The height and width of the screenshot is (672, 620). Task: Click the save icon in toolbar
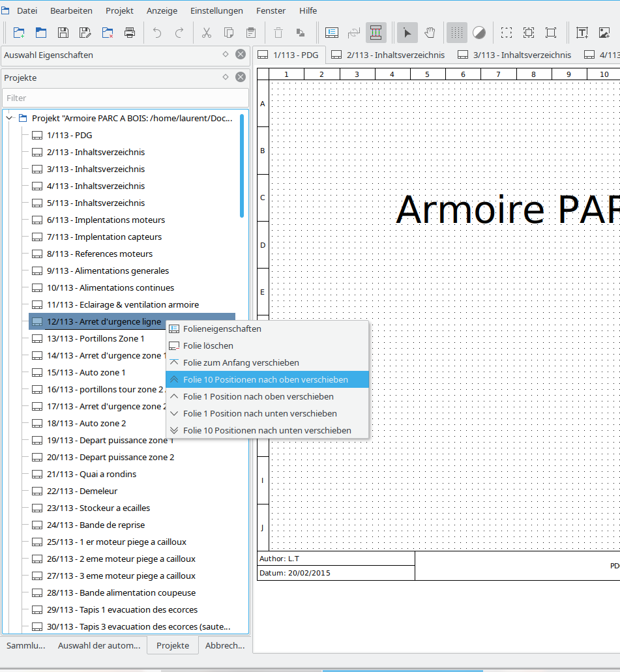(x=63, y=33)
